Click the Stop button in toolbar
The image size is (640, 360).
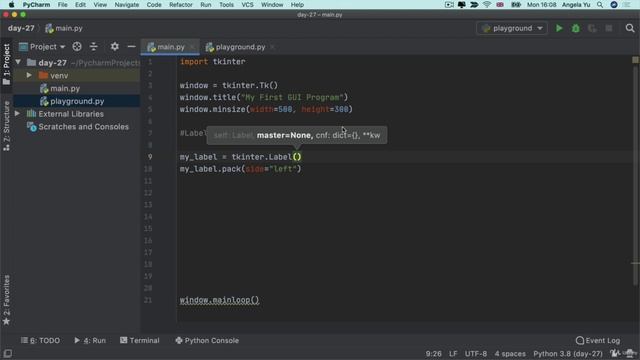coord(609,28)
